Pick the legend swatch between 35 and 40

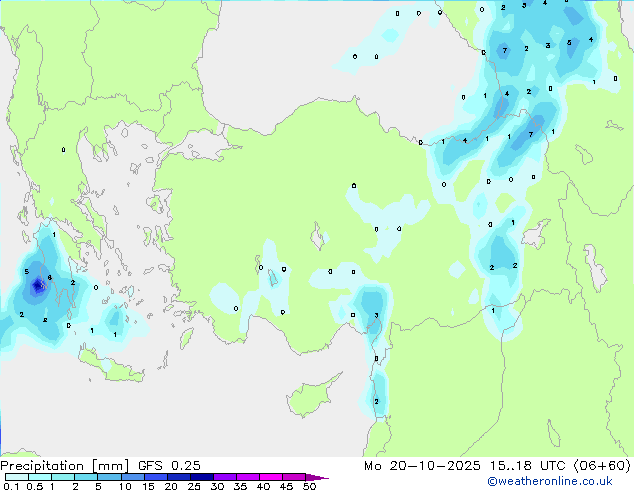coord(248,477)
